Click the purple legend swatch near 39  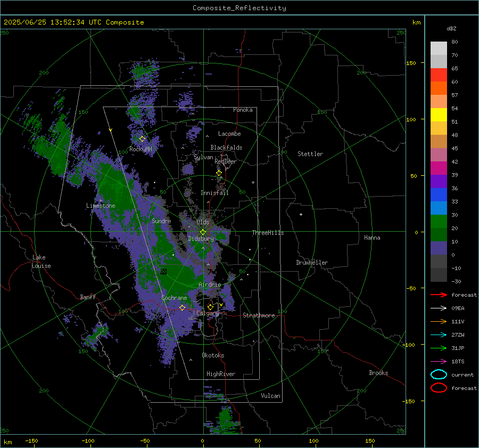tap(439, 181)
